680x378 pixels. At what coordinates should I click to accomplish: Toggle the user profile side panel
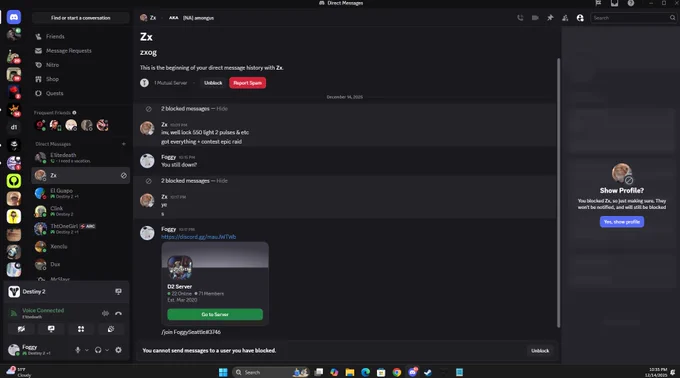pos(580,18)
